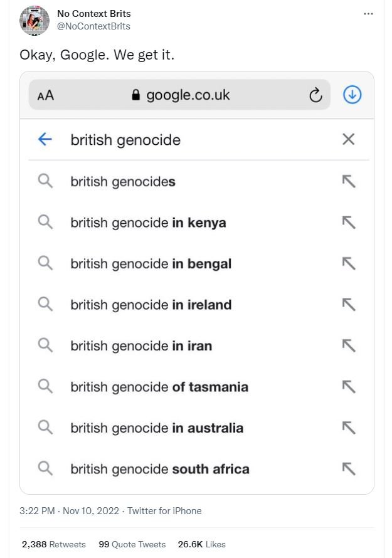Click the No Context Brits profile avatar
Image resolution: width=392 pixels, height=558 pixels.
pyautogui.click(x=34, y=21)
